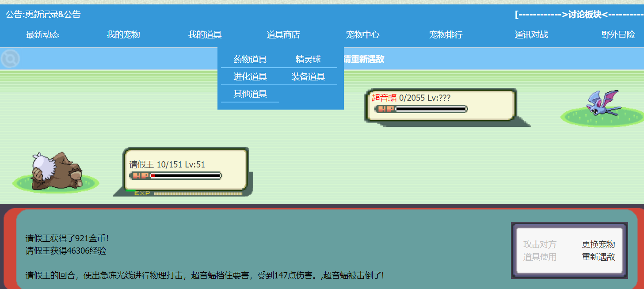
Task: Select 精灵球 from the dropdown
Action: [x=308, y=59]
